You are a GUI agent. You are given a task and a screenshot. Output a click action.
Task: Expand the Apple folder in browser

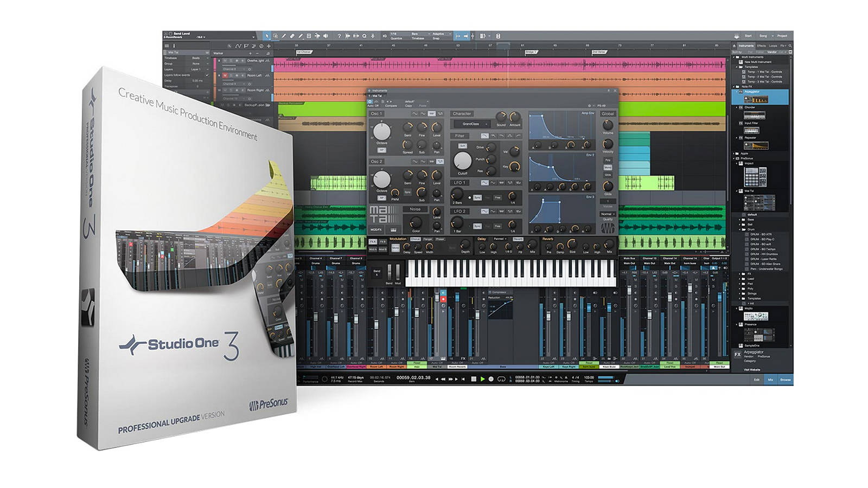point(733,153)
